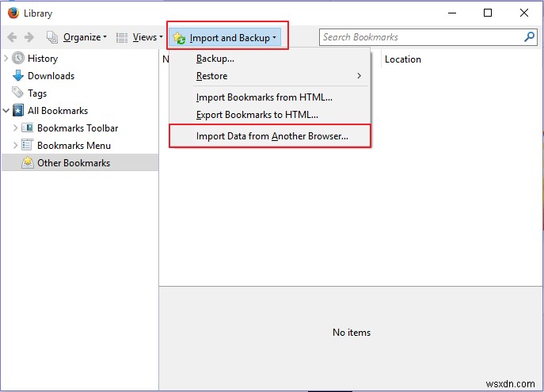Screen dimensions: 544x392
Task: Click the Location column header
Action: (403, 59)
